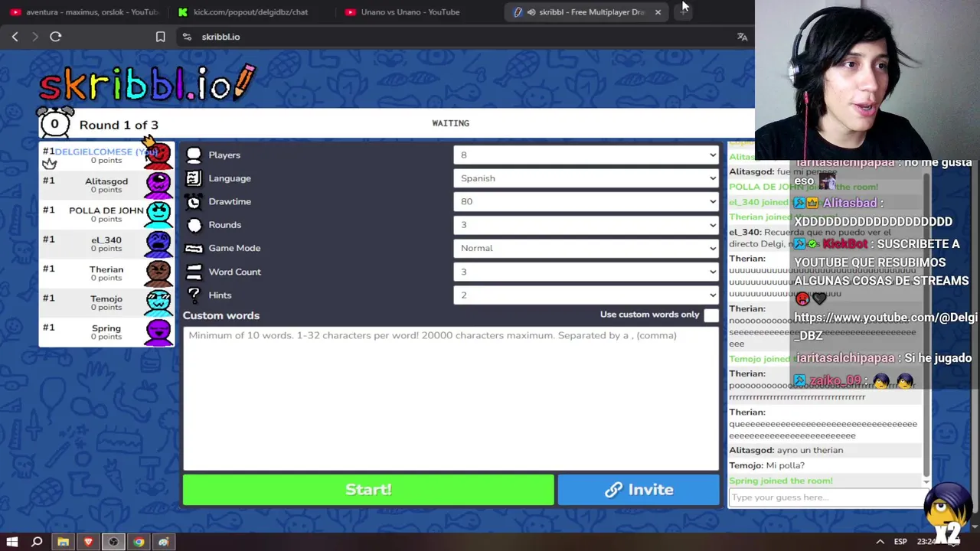
Task: Click the Drawtime clock icon
Action: [194, 202]
